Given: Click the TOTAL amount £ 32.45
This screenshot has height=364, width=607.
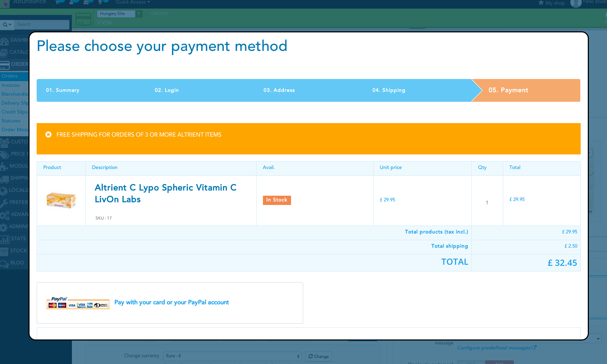Looking at the screenshot, I should coord(562,263).
